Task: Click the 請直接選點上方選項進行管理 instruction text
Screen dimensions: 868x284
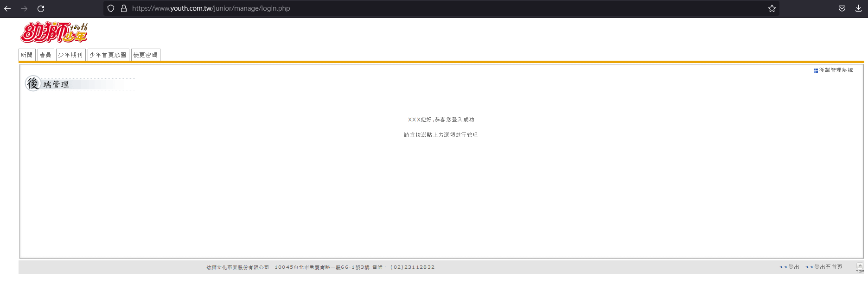Action: coord(441,135)
